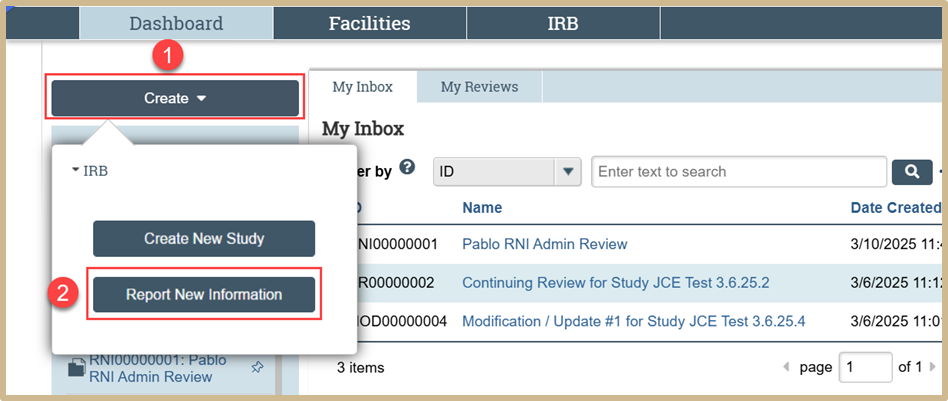This screenshot has width=948, height=401.
Task: Select the IRB top navigation tab
Action: click(x=563, y=23)
